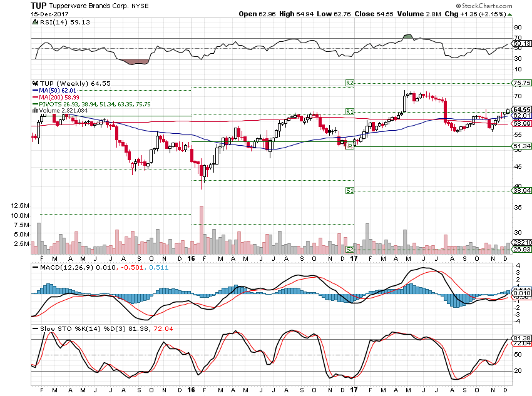This screenshot has height=396, width=532.
Task: Click the PIVOTS 26.93, 38.94, 51.34 legend text
Action: [x=95, y=104]
